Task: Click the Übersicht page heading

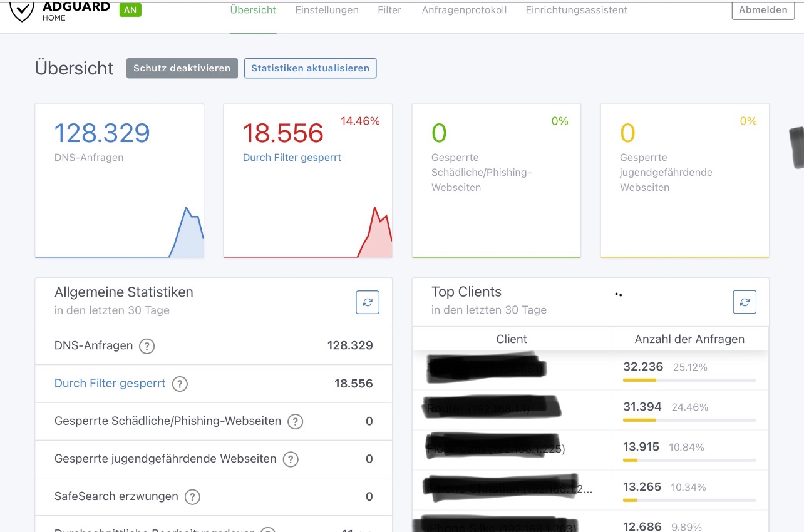Action: tap(75, 68)
